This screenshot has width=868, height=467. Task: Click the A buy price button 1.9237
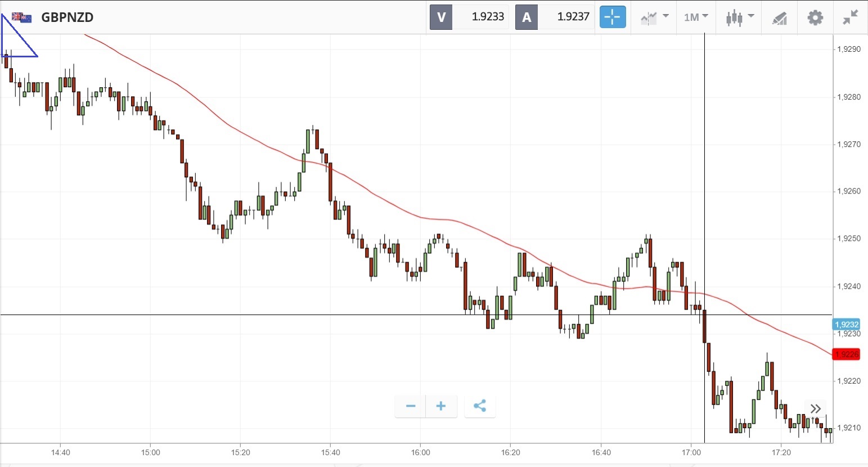pyautogui.click(x=555, y=17)
